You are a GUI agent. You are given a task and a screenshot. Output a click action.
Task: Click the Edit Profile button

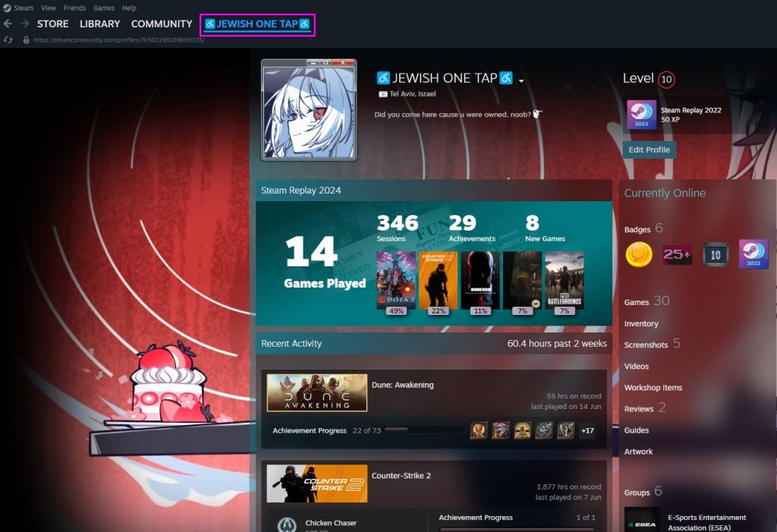pos(649,150)
